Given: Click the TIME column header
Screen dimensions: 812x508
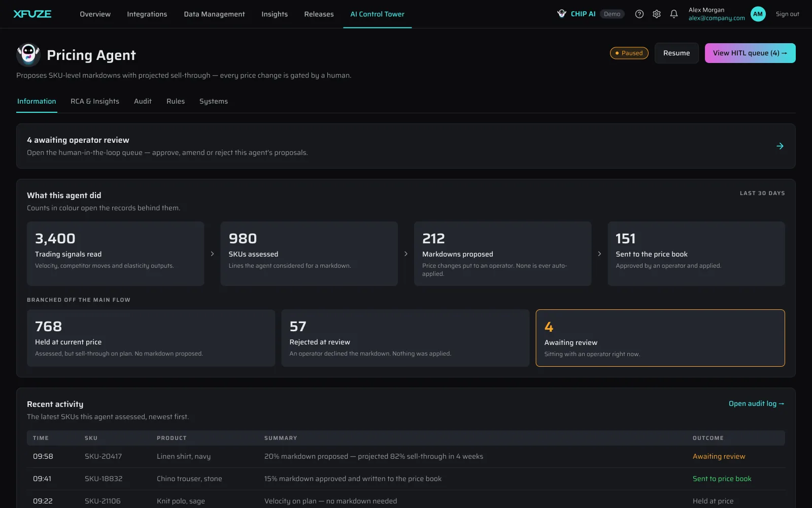Looking at the screenshot, I should tap(41, 438).
